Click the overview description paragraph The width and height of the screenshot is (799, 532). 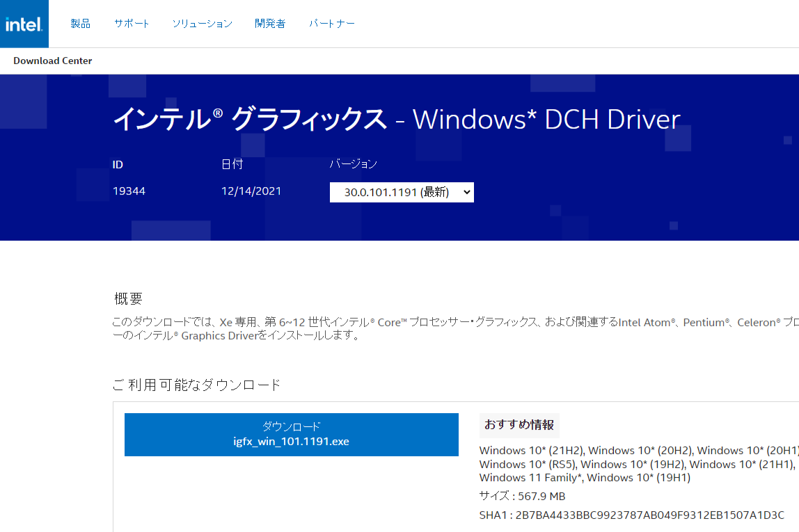click(x=456, y=328)
